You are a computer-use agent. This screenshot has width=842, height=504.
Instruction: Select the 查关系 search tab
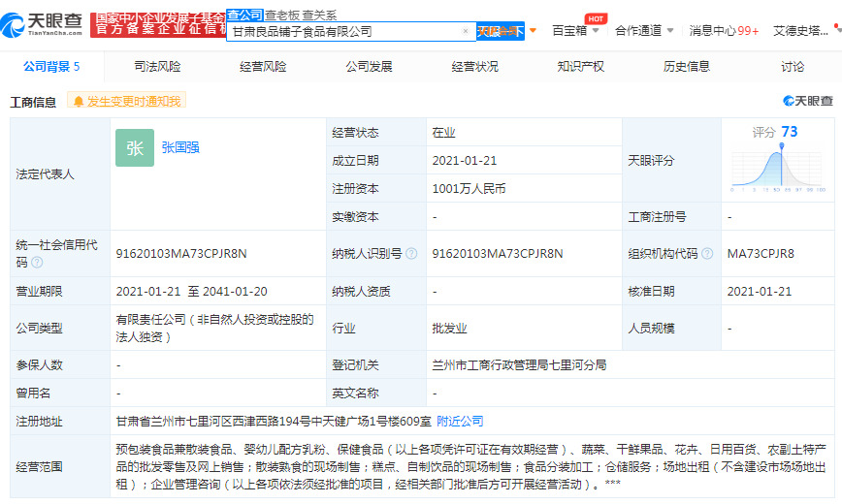click(319, 16)
